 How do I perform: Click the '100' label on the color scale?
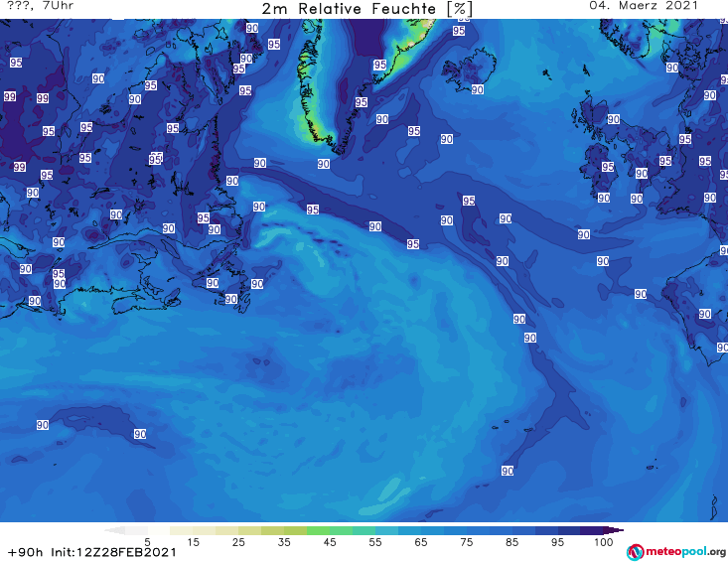click(603, 542)
